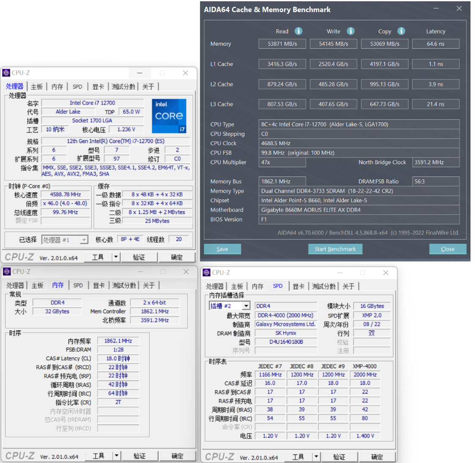The image size is (476, 463).
Task: Click Save in the AIDA64 benchmark window
Action: pos(222,249)
